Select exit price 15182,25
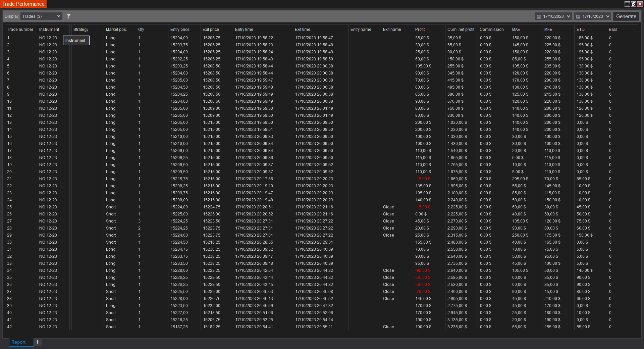Image resolution: width=644 pixels, height=349 pixels. click(x=212, y=327)
